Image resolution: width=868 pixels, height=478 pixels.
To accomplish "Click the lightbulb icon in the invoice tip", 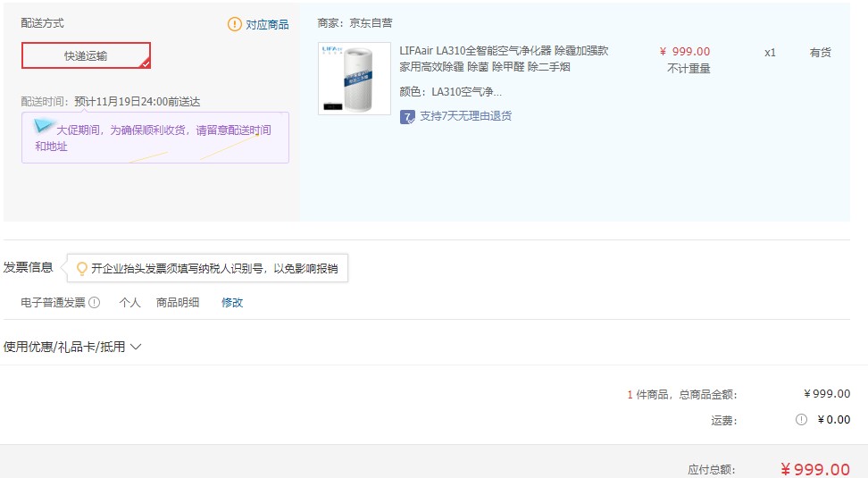I will (81, 269).
